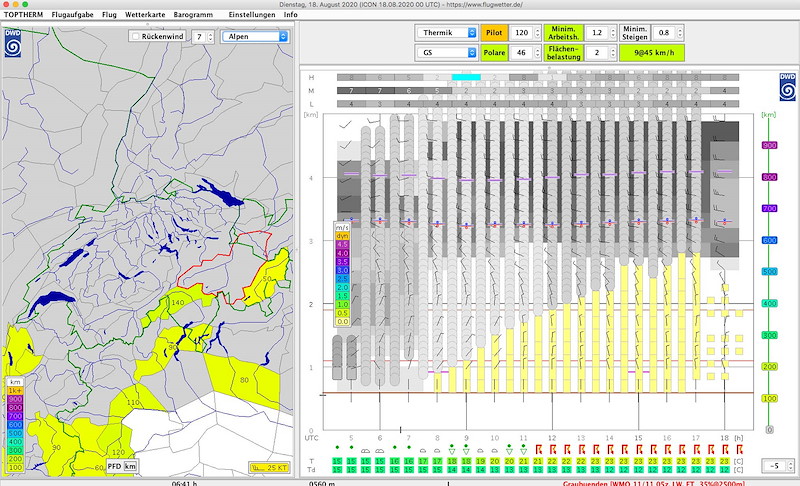800x486 pixels.
Task: Click the Minim. Arbeitsh. button
Action: click(563, 33)
